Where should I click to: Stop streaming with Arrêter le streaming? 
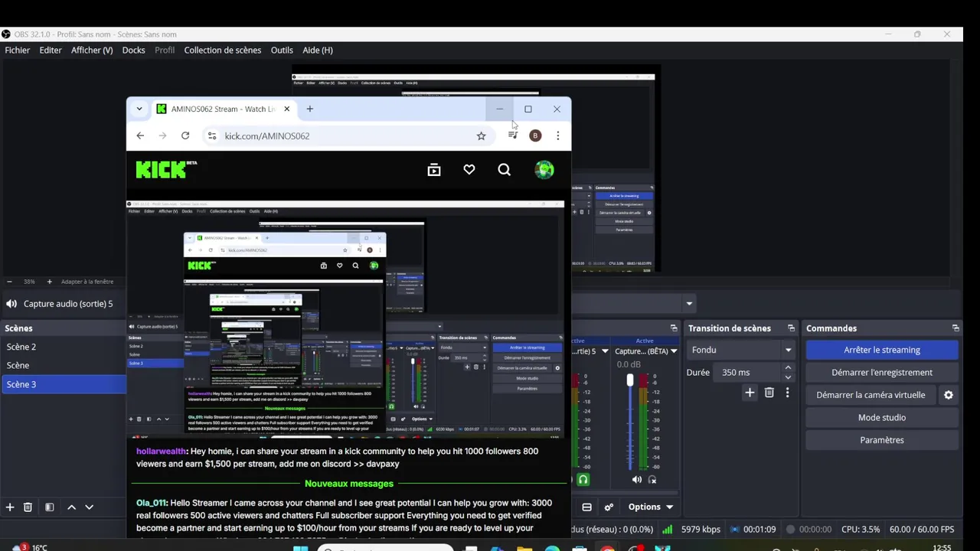[882, 350]
